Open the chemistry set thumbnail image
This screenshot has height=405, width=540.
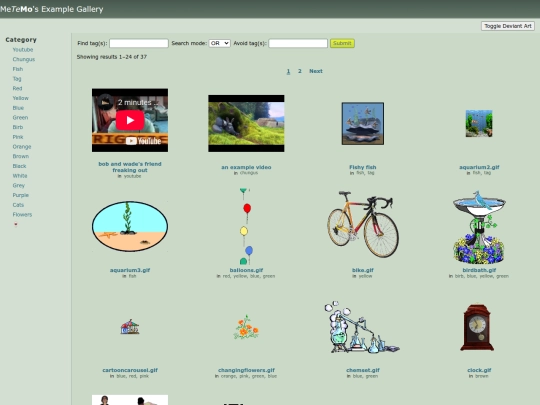[363, 327]
